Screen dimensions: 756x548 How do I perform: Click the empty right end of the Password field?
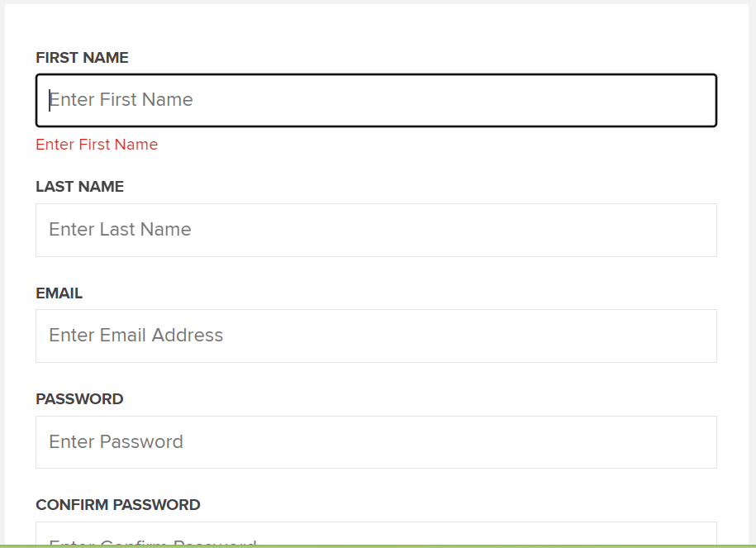661,442
